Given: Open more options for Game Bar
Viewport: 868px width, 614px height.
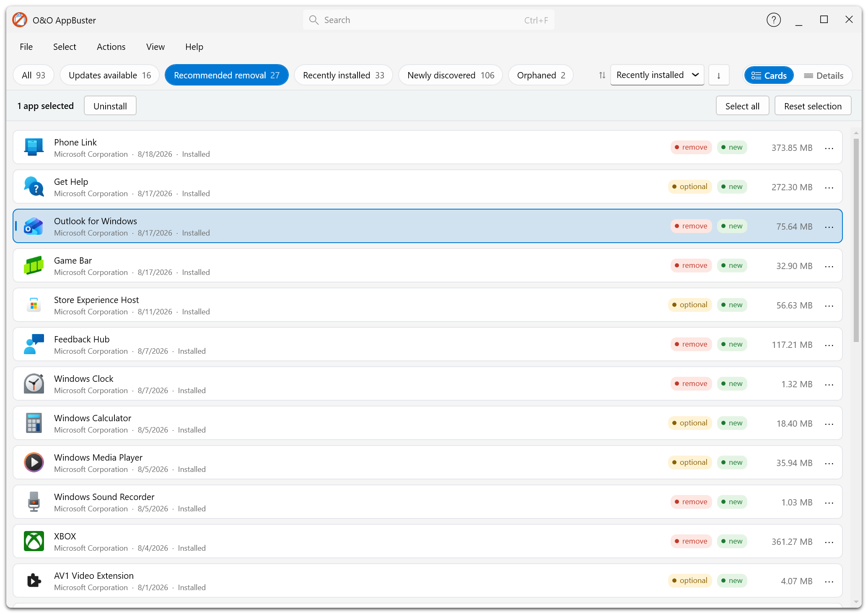Looking at the screenshot, I should (x=829, y=266).
